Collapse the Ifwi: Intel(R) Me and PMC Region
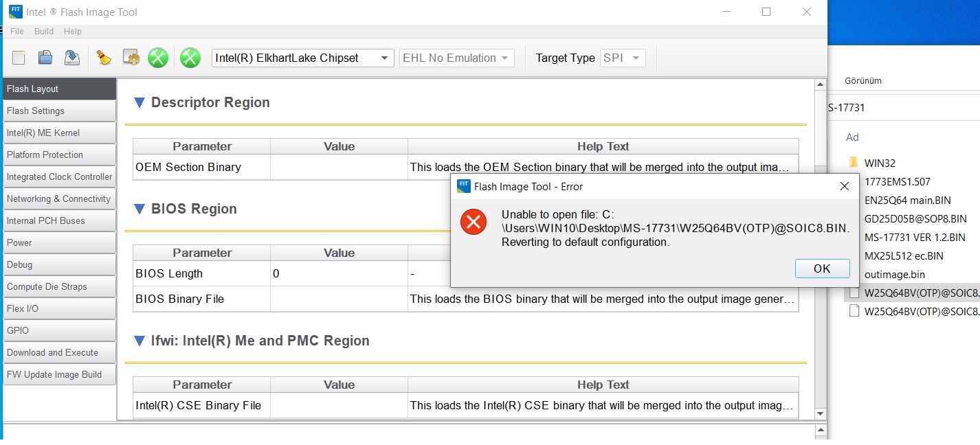The width and height of the screenshot is (980, 445). (140, 341)
